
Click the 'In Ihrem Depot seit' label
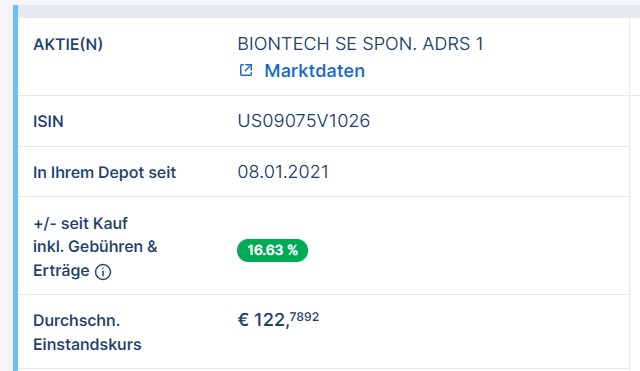pos(104,173)
